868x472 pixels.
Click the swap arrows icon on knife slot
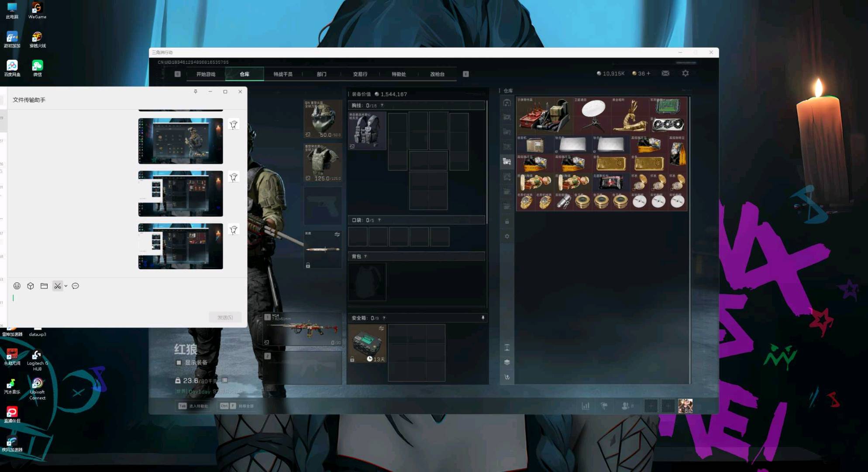[337, 234]
